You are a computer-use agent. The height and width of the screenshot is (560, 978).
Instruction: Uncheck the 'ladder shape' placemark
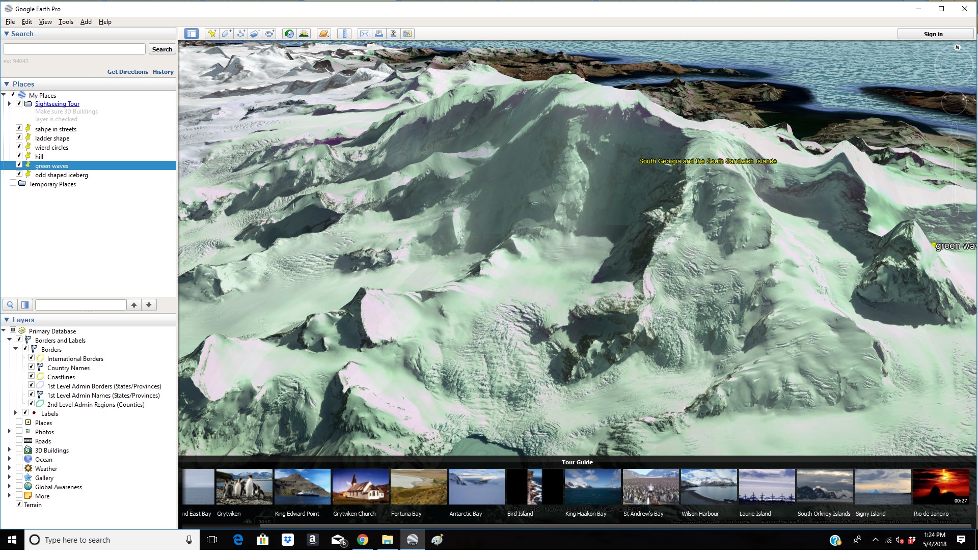19,137
